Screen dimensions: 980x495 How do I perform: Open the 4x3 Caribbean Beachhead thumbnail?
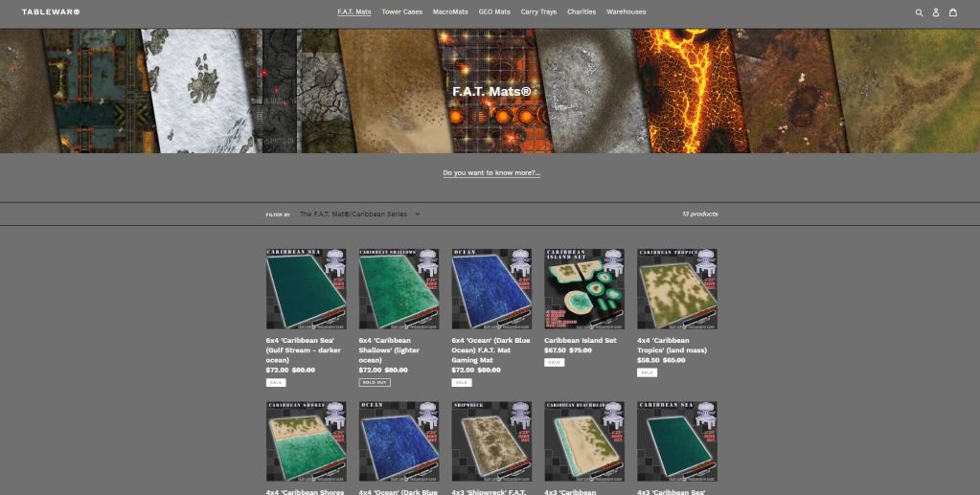point(584,441)
